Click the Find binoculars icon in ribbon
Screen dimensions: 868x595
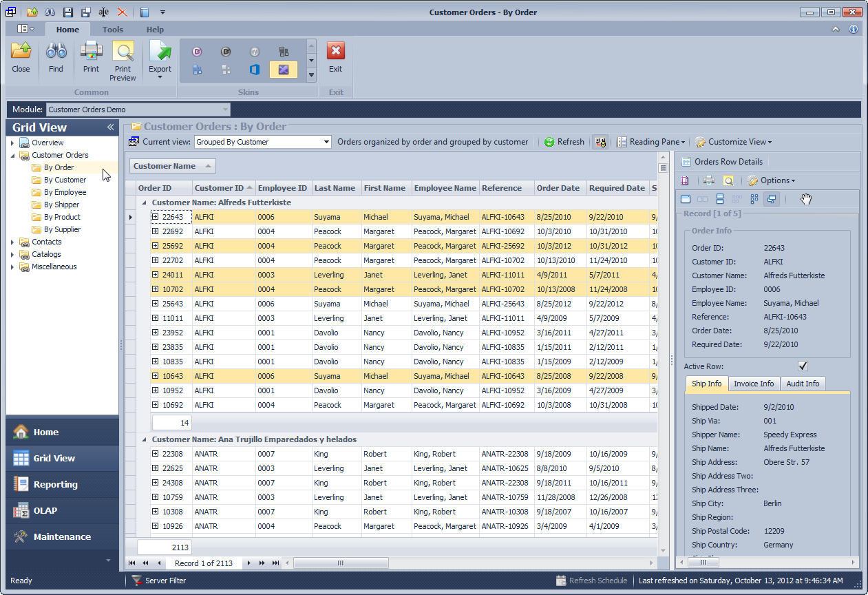point(56,52)
